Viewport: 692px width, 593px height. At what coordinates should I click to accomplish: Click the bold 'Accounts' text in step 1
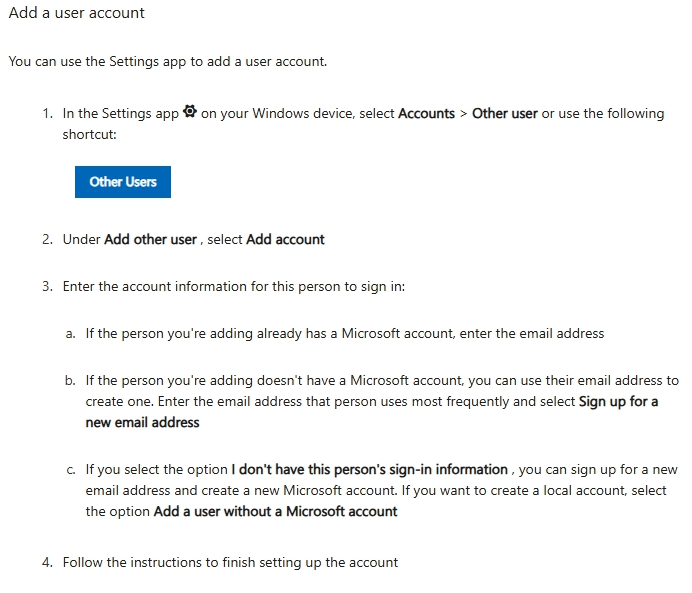(x=426, y=113)
